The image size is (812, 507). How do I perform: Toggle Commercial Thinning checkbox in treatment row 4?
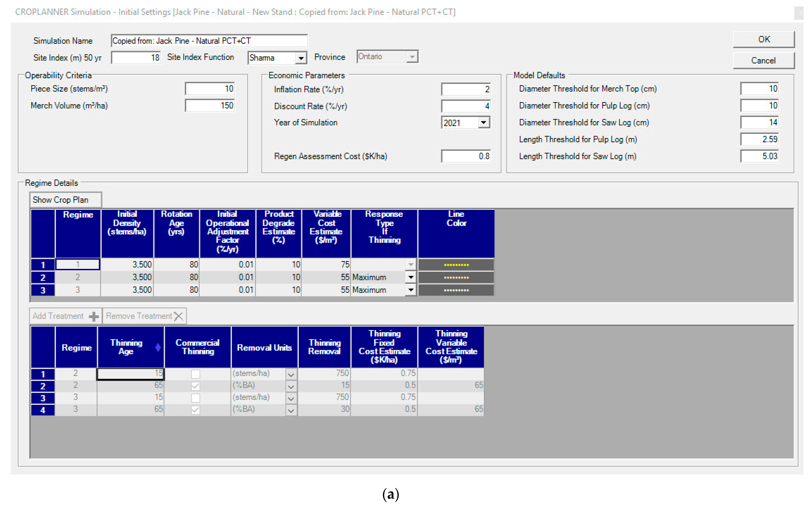195,410
